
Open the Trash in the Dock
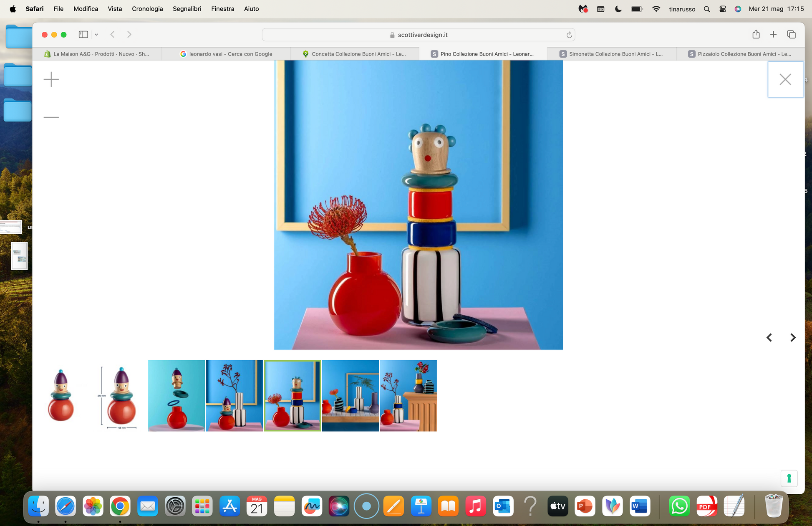774,506
